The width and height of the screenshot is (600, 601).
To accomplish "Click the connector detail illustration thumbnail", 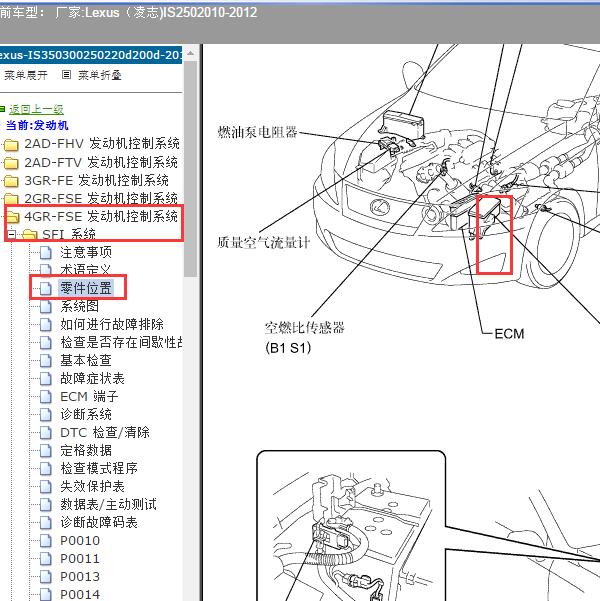I will point(351,525).
